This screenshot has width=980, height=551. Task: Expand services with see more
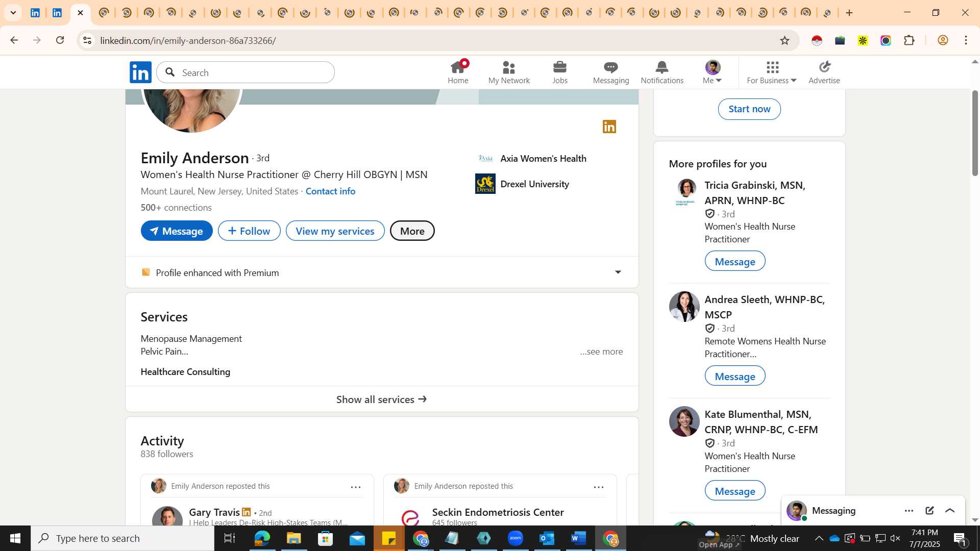click(601, 352)
